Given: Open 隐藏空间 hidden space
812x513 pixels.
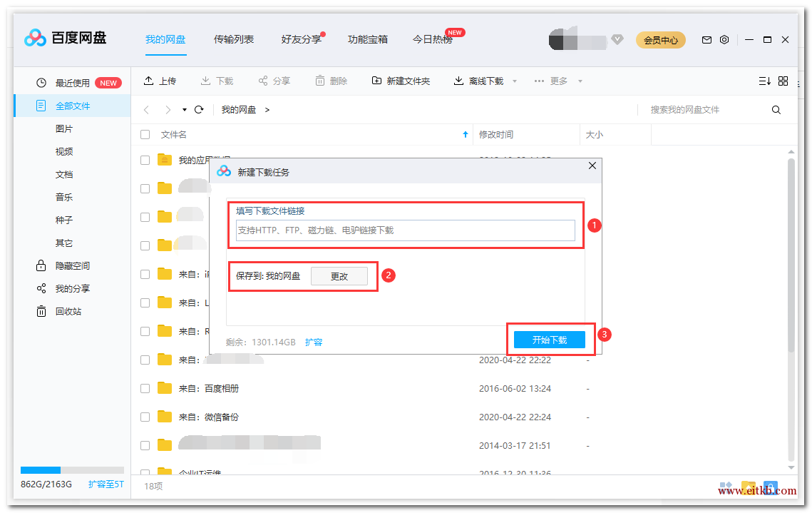Looking at the screenshot, I should 73,266.
